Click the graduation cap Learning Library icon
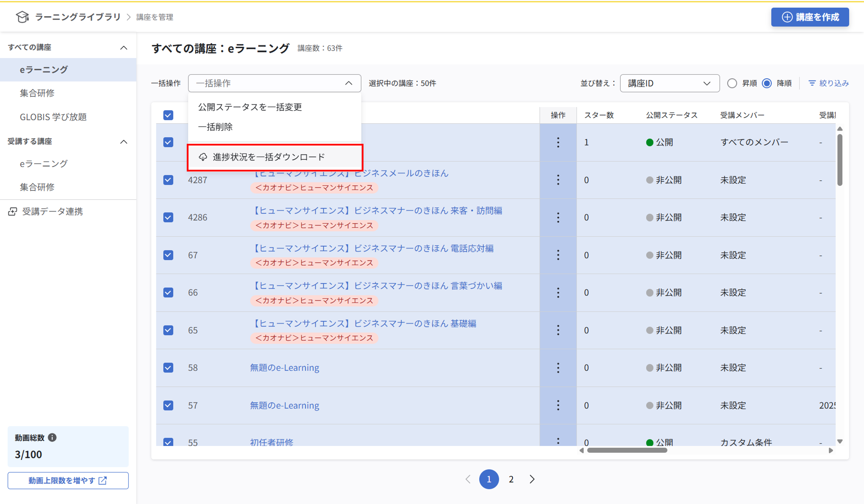The height and width of the screenshot is (504, 864). (23, 17)
